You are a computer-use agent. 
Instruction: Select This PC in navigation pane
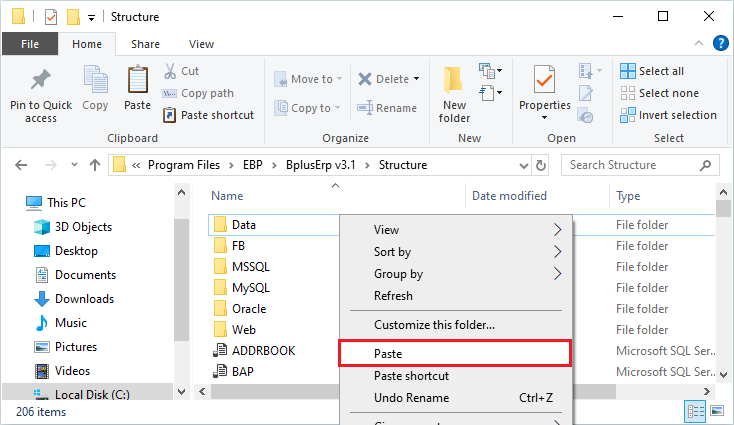(x=66, y=203)
